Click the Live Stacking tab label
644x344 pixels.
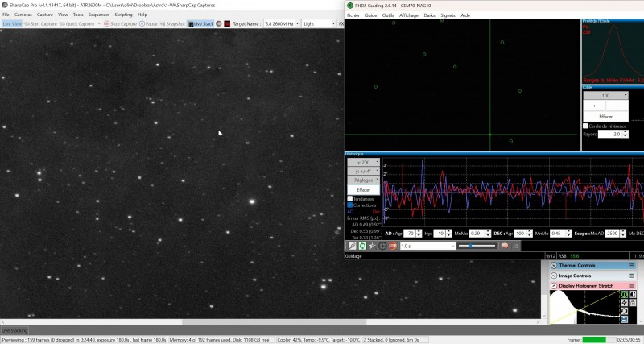(14, 330)
